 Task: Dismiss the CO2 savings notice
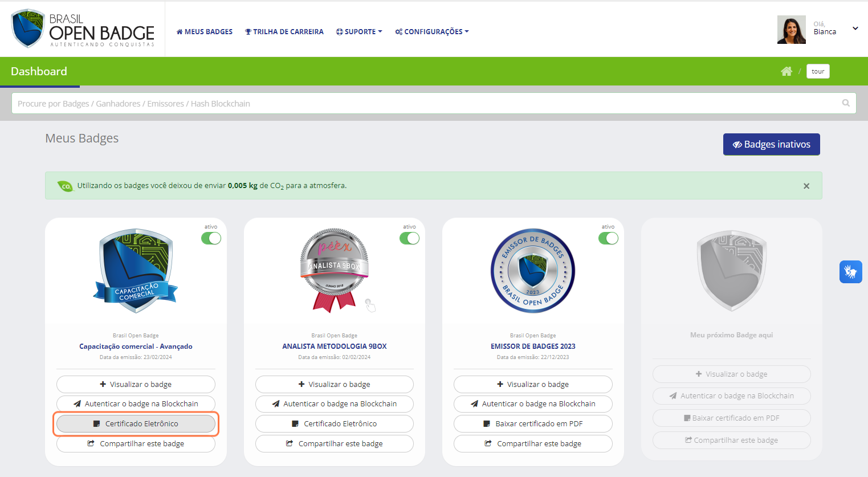[x=806, y=186]
